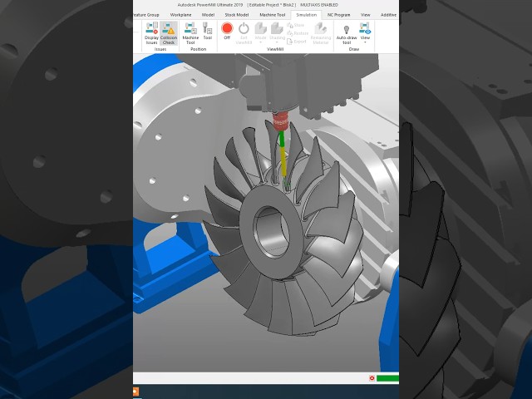Select the Simulation ribbon tab
This screenshot has width=532, height=399.
[x=306, y=15]
